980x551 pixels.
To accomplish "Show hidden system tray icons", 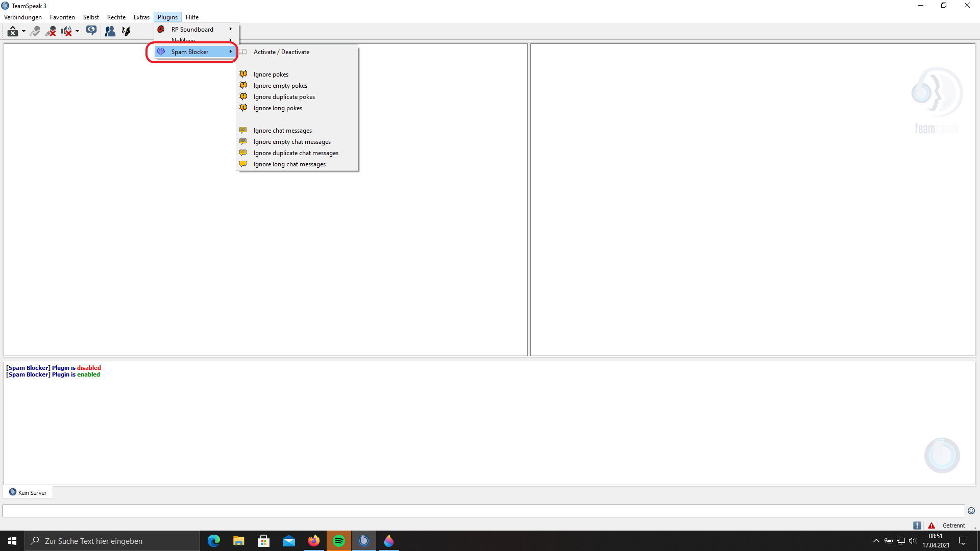I will point(876,541).
